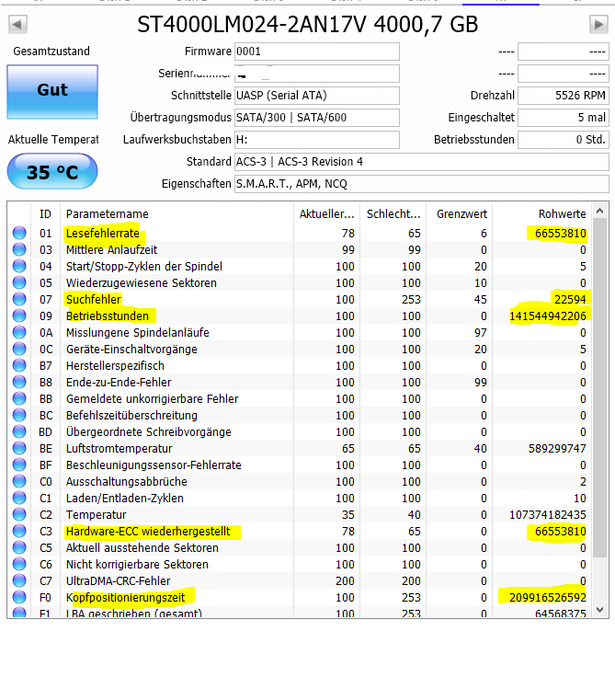Select the Ausschaltungsabbrüche parameter name
The image size is (615, 700).
[x=126, y=482]
